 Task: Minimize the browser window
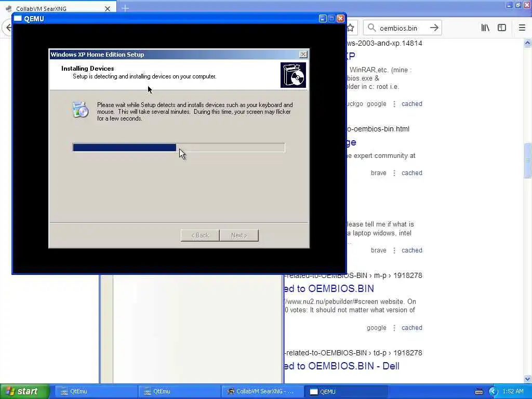click(x=509, y=5)
